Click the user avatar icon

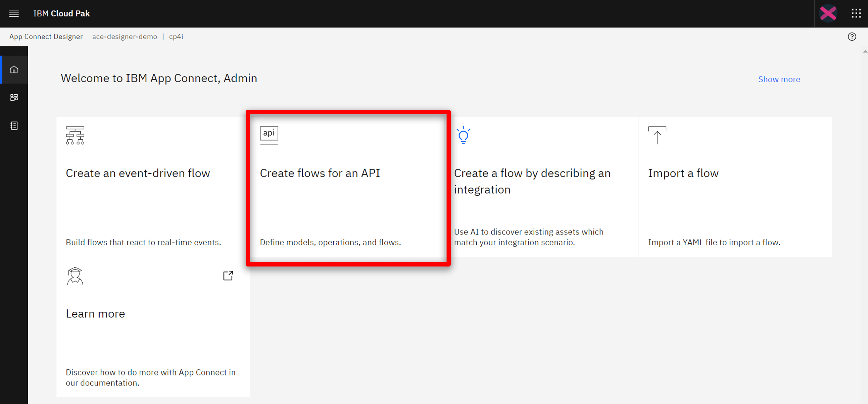tap(828, 14)
